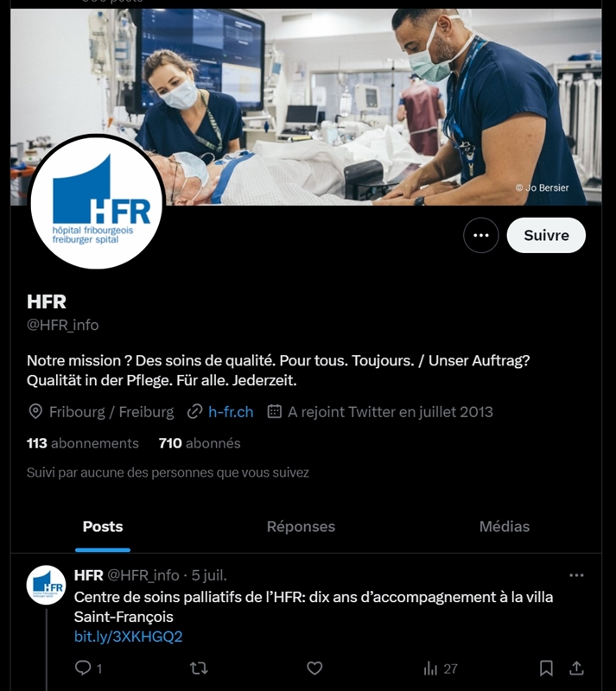The height and width of the screenshot is (691, 616).
Task: Repost the palliative care post
Action: 199,668
